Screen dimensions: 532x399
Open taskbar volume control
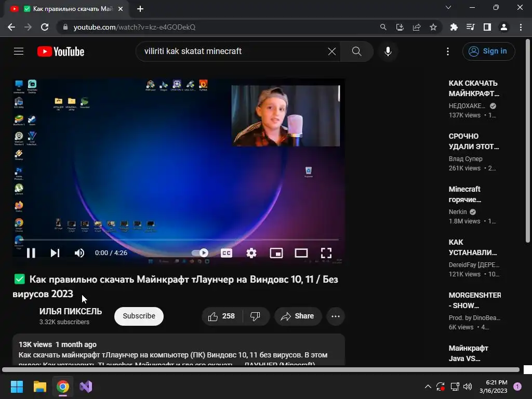(x=468, y=386)
